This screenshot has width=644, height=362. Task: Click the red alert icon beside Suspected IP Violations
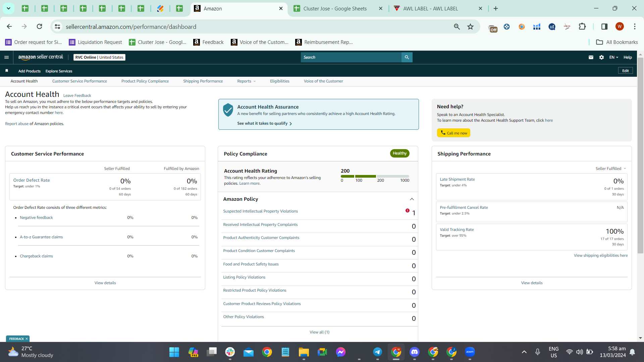point(407,211)
